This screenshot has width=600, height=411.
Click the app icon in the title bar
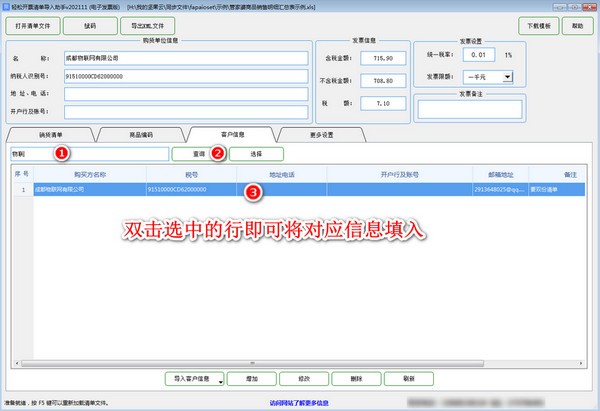coord(6,6)
